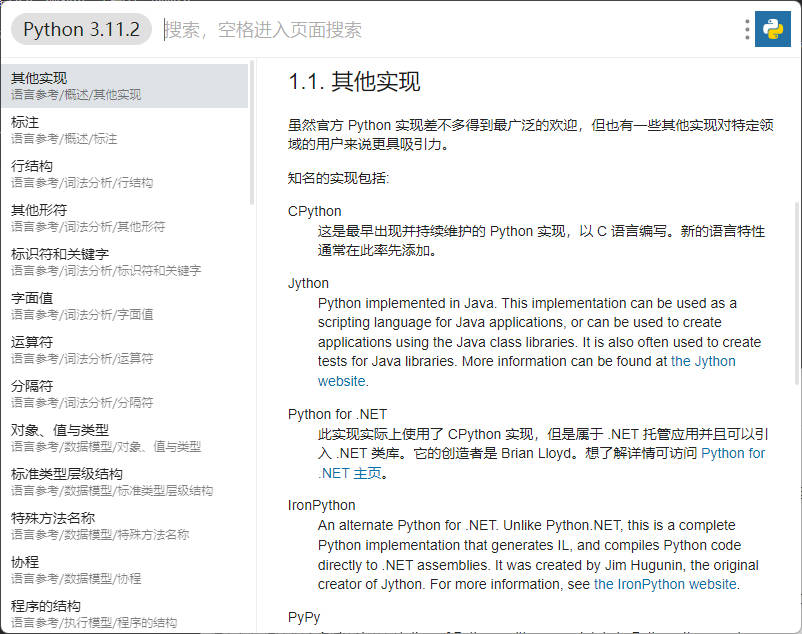Open the 对象、值与类型 sidebar entry
This screenshot has width=802, height=634.
[x=125, y=438]
